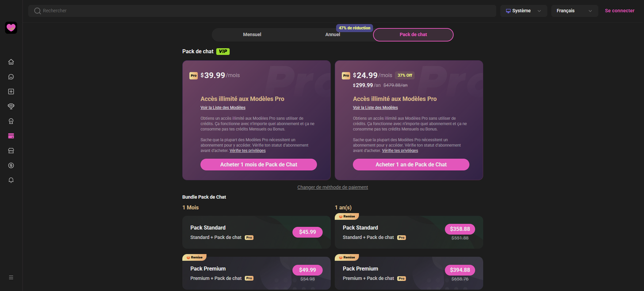This screenshot has width=644, height=291.
Task: Click the struck-through $551.88 price
Action: pos(460,238)
